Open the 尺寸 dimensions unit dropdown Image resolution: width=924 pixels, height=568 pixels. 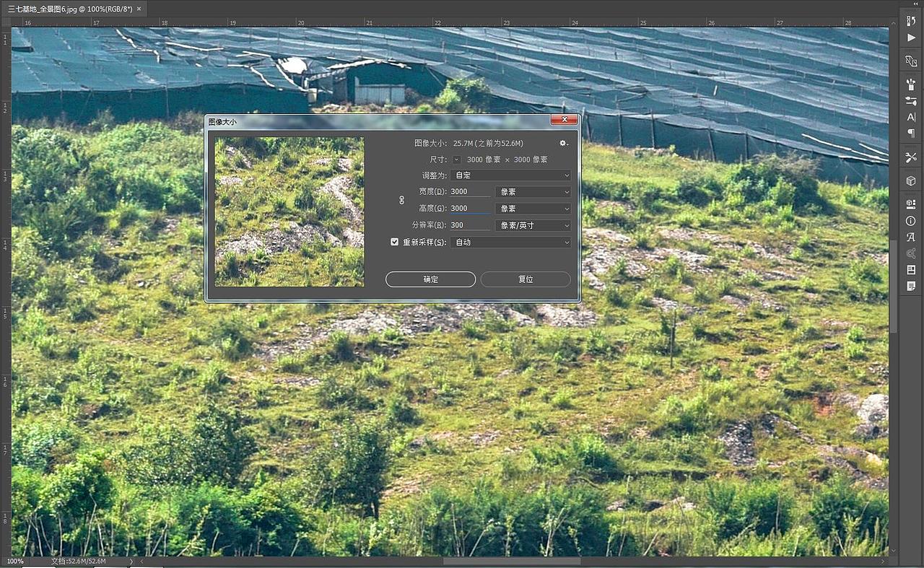click(457, 160)
